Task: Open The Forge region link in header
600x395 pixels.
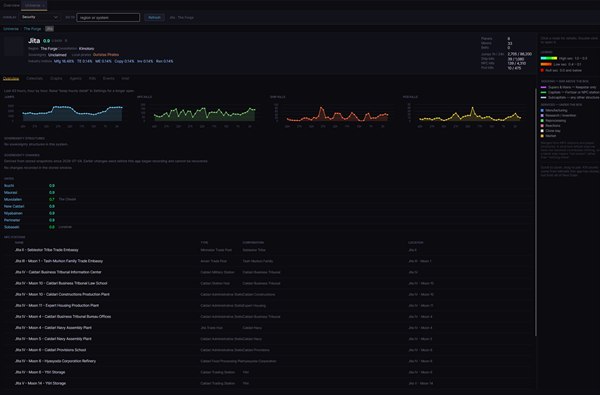Action: pos(49,49)
